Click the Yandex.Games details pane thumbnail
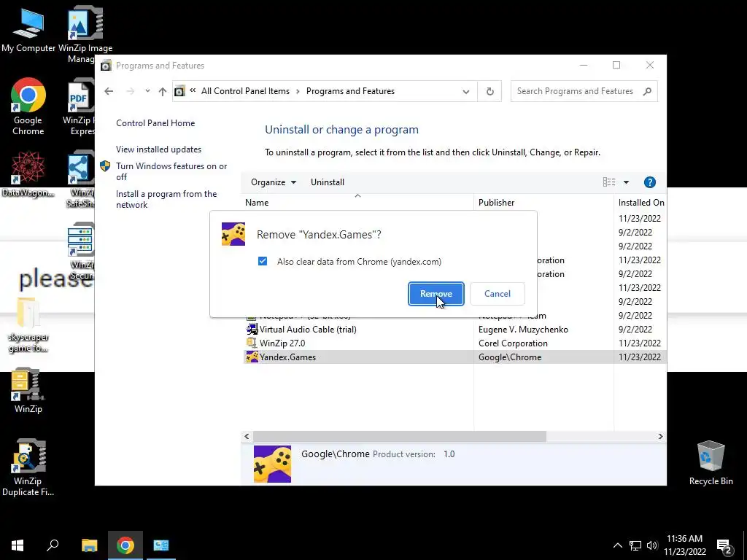 272,464
